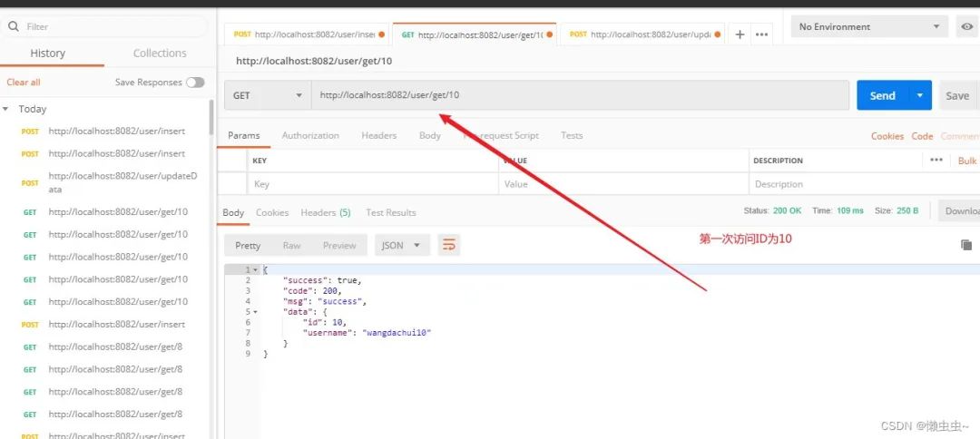
Task: Open a new request tab with plus icon
Action: click(740, 34)
